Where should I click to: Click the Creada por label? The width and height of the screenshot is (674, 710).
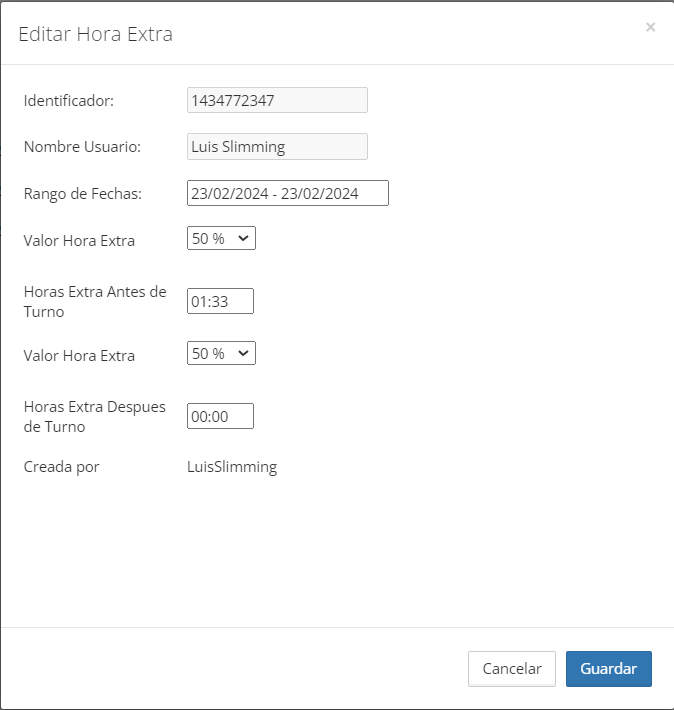coord(62,467)
